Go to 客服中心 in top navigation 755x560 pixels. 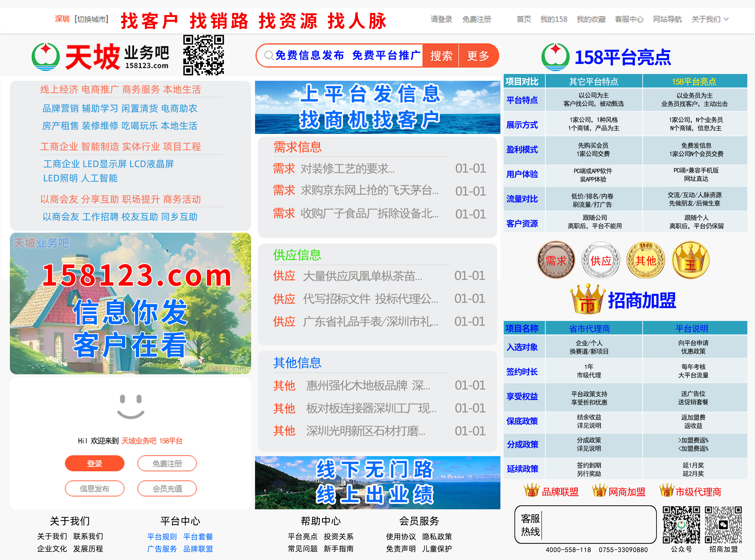[x=629, y=19]
